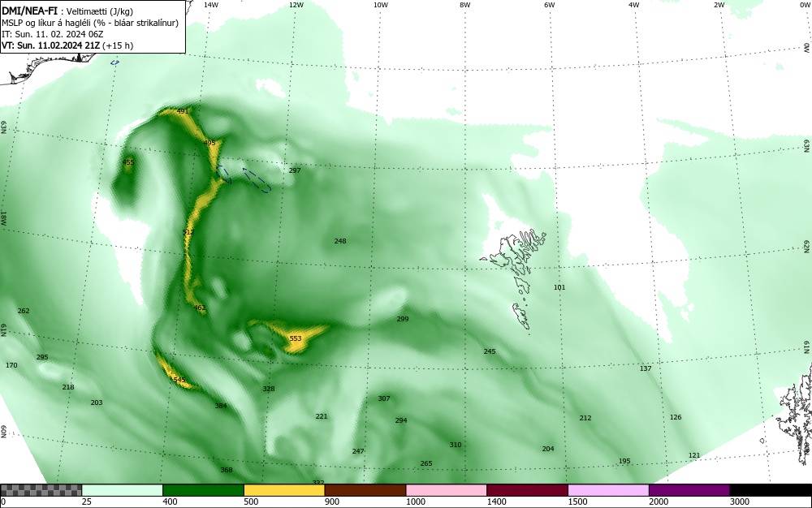This screenshot has height=508, width=812.
Task: Click the value label 512
Action: tap(188, 232)
